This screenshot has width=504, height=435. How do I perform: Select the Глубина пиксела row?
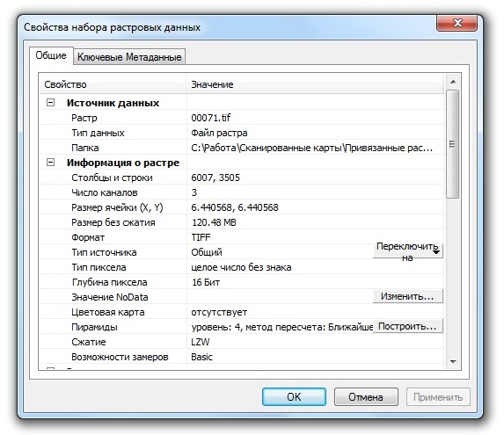click(242, 282)
